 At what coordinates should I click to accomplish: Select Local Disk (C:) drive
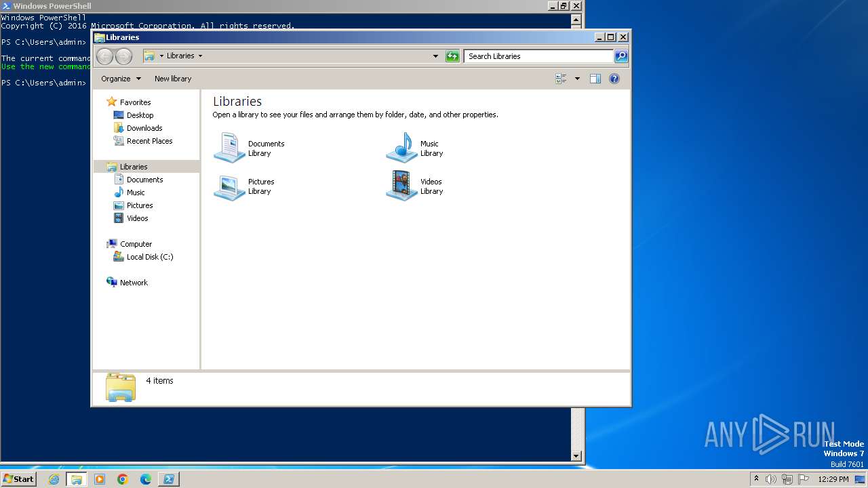150,257
